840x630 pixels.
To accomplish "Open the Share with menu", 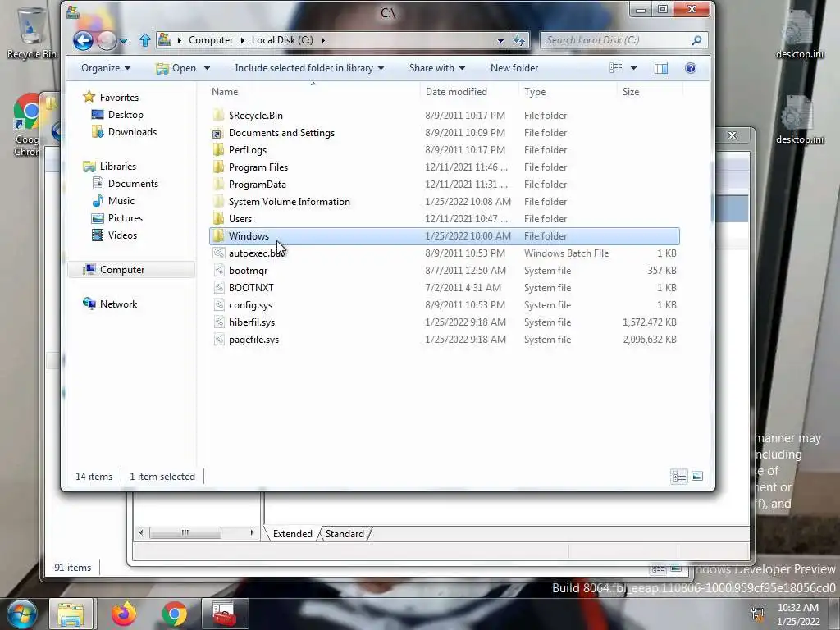I will point(437,68).
